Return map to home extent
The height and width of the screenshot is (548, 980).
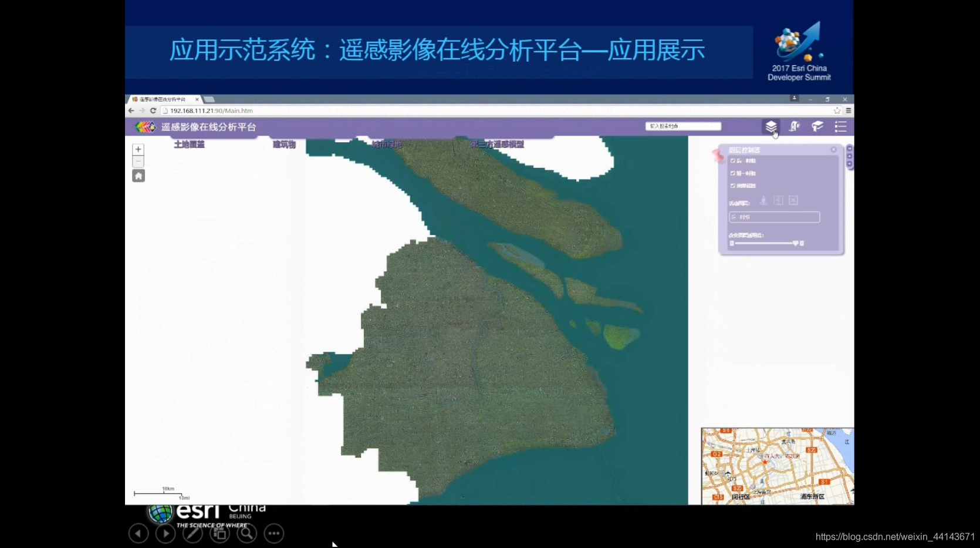[x=138, y=176]
